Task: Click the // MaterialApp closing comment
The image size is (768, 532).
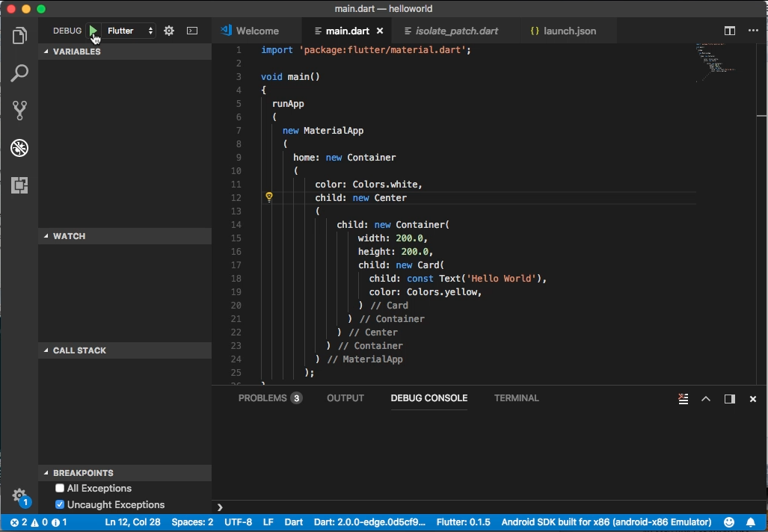Action: tap(365, 359)
